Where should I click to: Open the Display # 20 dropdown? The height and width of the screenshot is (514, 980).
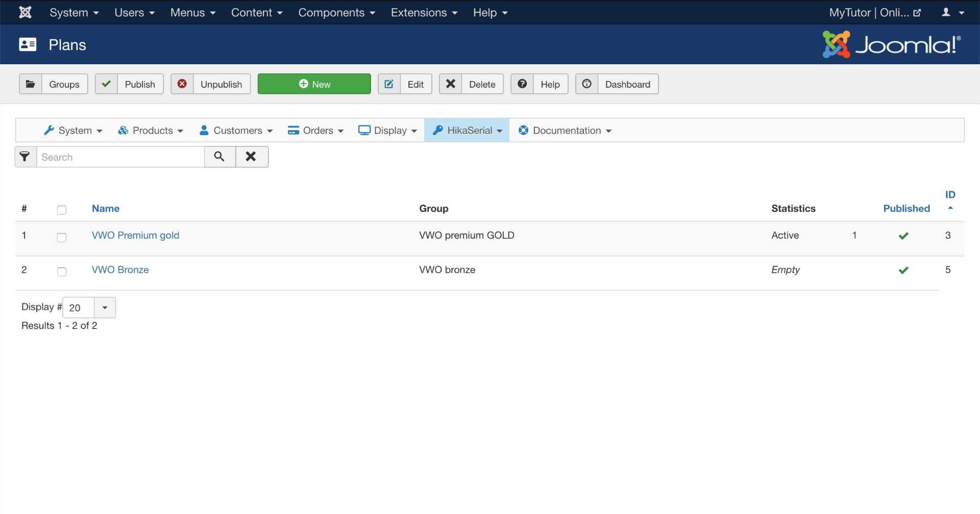(x=89, y=307)
